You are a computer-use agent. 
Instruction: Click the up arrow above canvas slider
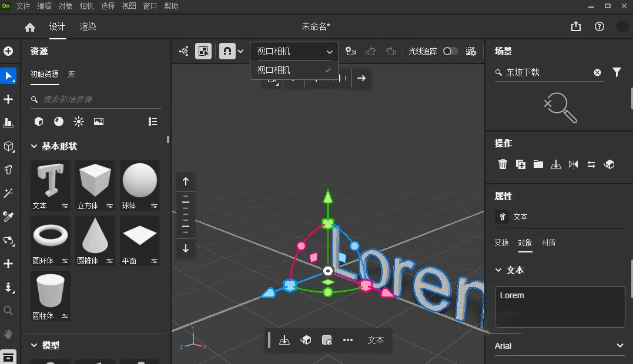[186, 181]
